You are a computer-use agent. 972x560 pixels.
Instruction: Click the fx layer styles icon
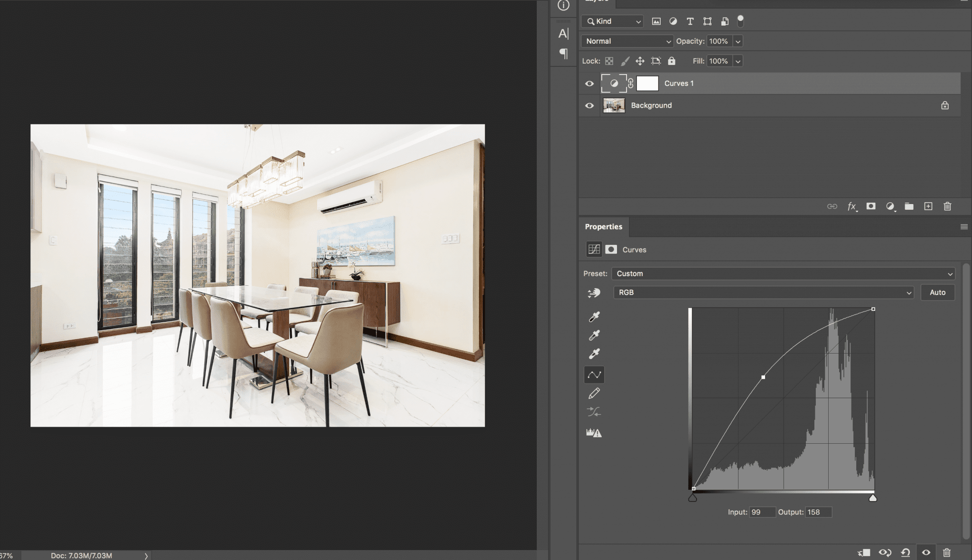(x=852, y=206)
